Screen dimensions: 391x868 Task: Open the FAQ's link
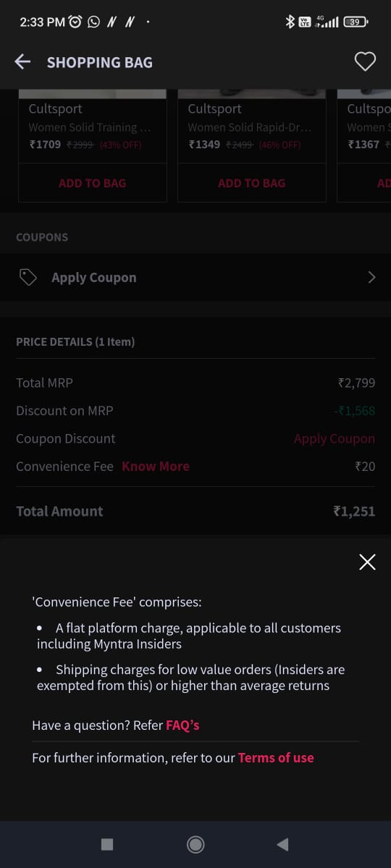pos(182,725)
